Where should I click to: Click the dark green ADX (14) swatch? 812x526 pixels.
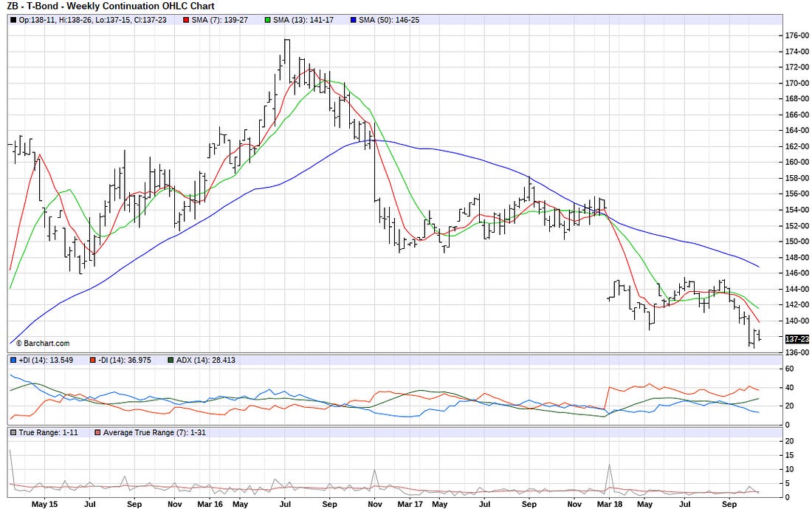pos(171,361)
